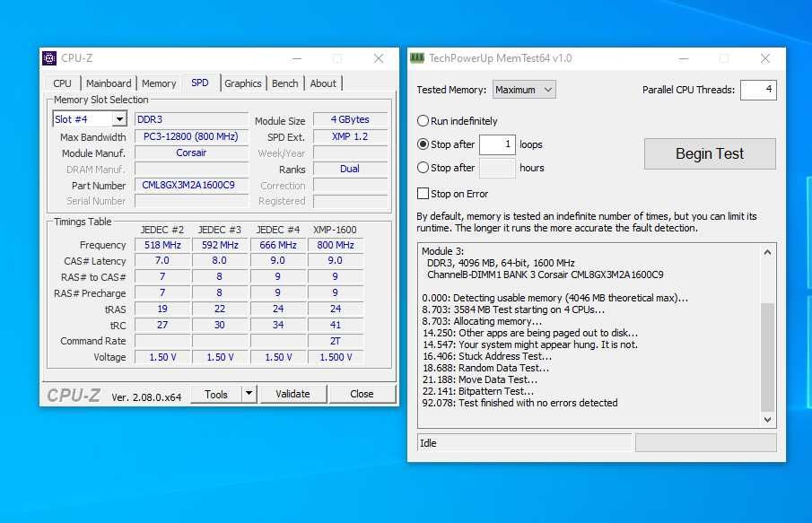812x523 pixels.
Task: Switch to the CPU tab
Action: [x=62, y=83]
